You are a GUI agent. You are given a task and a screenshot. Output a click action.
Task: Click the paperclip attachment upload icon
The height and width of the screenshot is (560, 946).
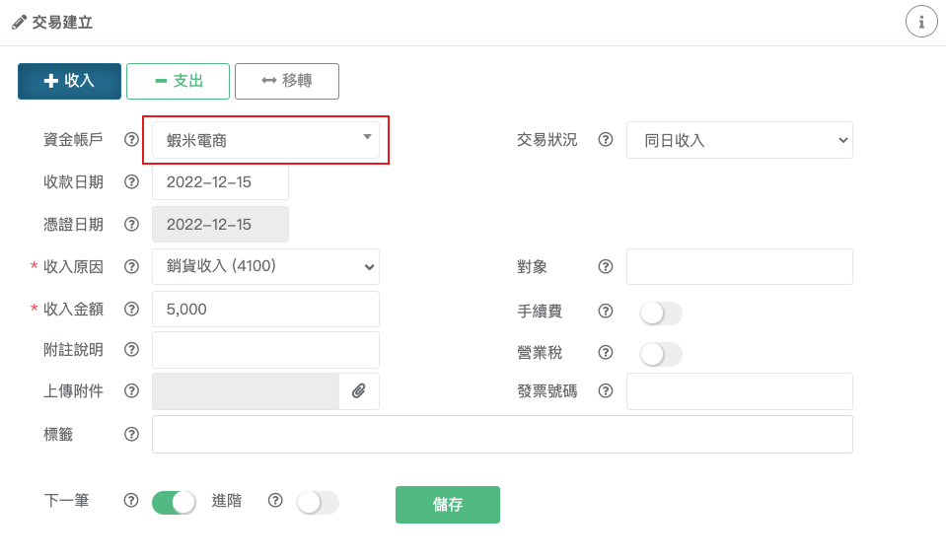tap(359, 391)
